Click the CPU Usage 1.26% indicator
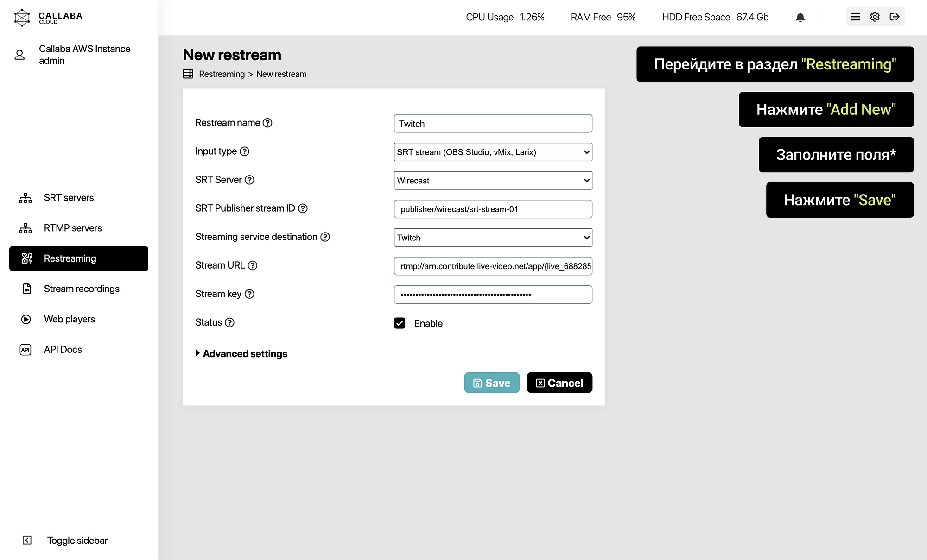 505,17
